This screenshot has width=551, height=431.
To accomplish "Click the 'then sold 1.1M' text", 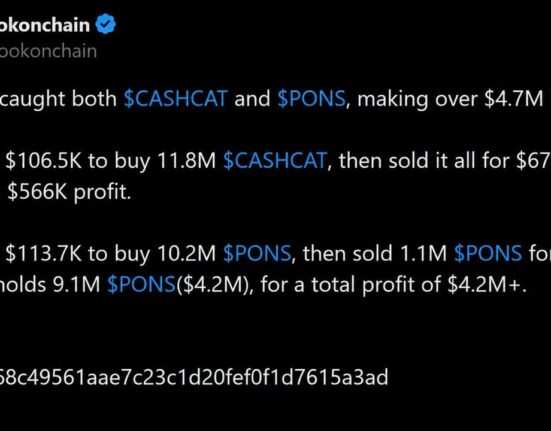I will [x=375, y=254].
